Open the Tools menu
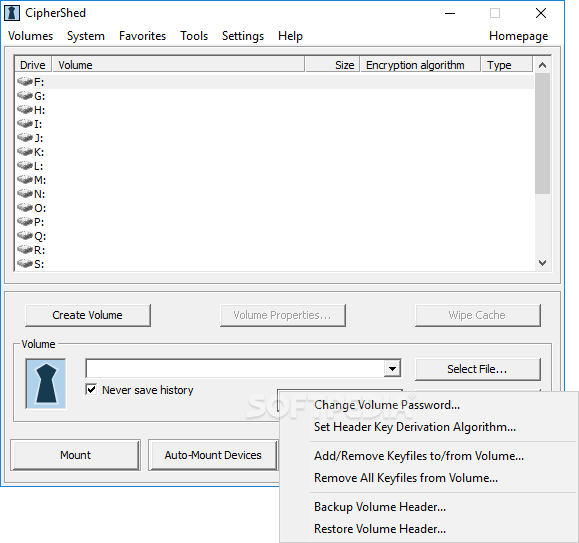The image size is (579, 543). [x=194, y=36]
